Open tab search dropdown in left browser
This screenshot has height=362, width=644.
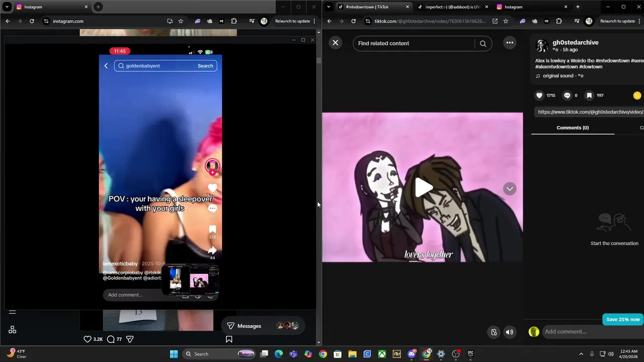[7, 7]
